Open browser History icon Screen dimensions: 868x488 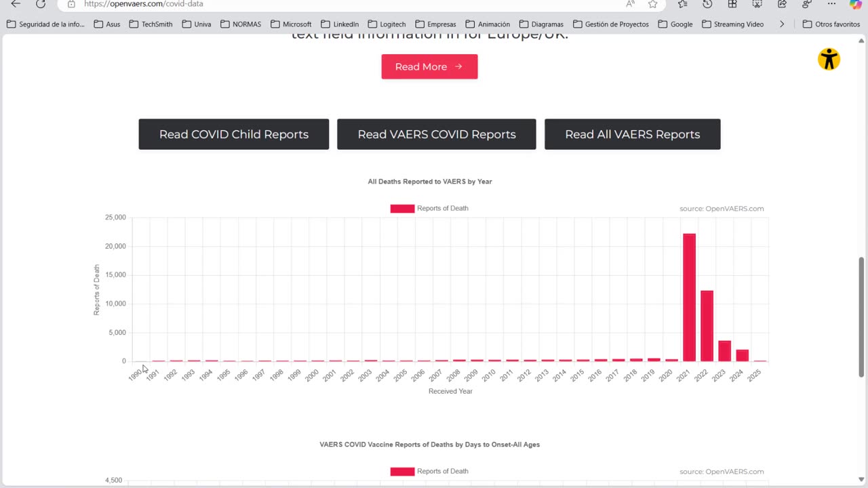(x=707, y=4)
